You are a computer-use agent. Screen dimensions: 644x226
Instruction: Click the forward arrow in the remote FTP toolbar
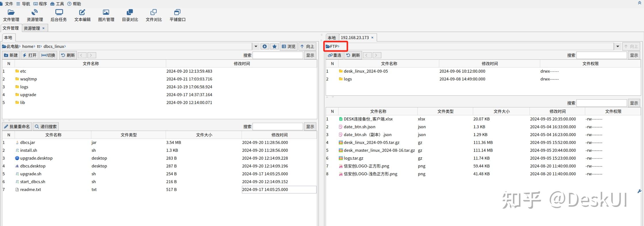[x=377, y=55]
